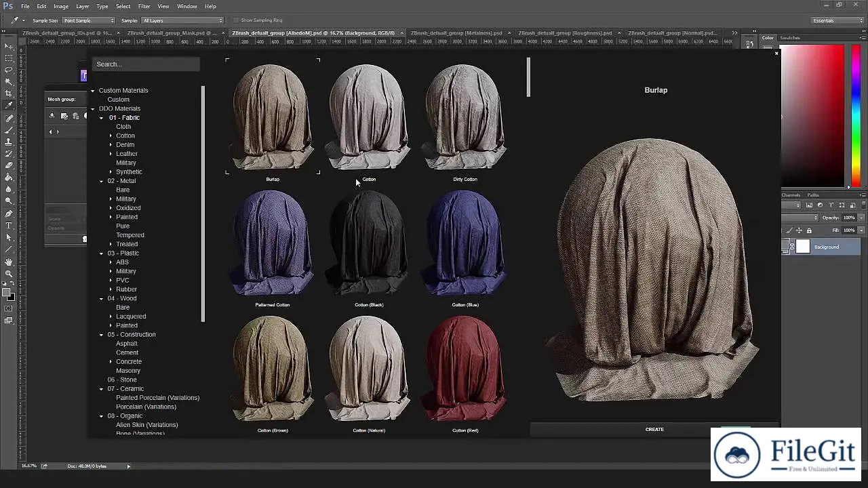Select the Horizontal Type tool

click(9, 226)
